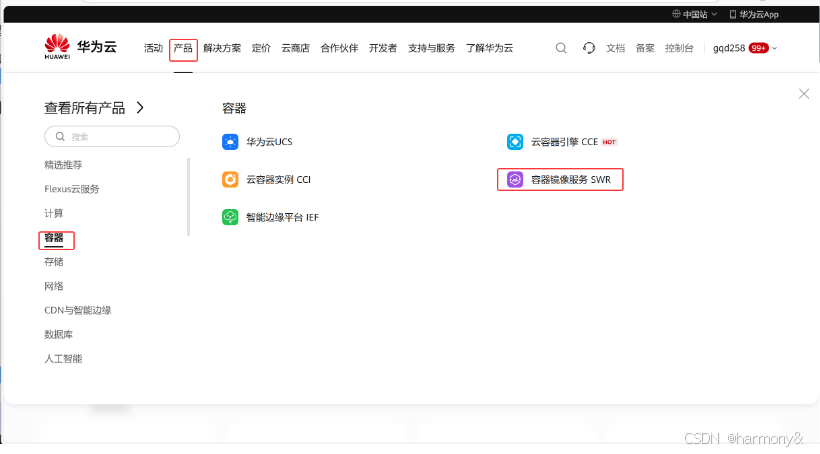This screenshot has width=820, height=454.
Task: Open 云容器引擎 CCE product link
Action: [x=564, y=142]
